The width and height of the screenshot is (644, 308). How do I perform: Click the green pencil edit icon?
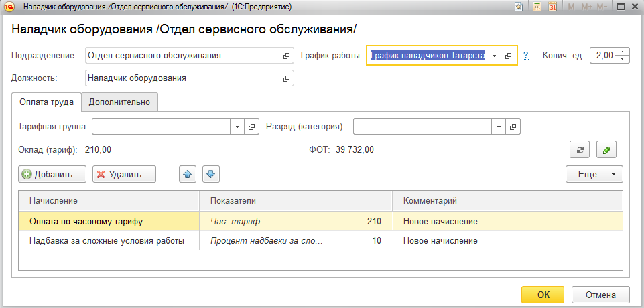click(606, 150)
